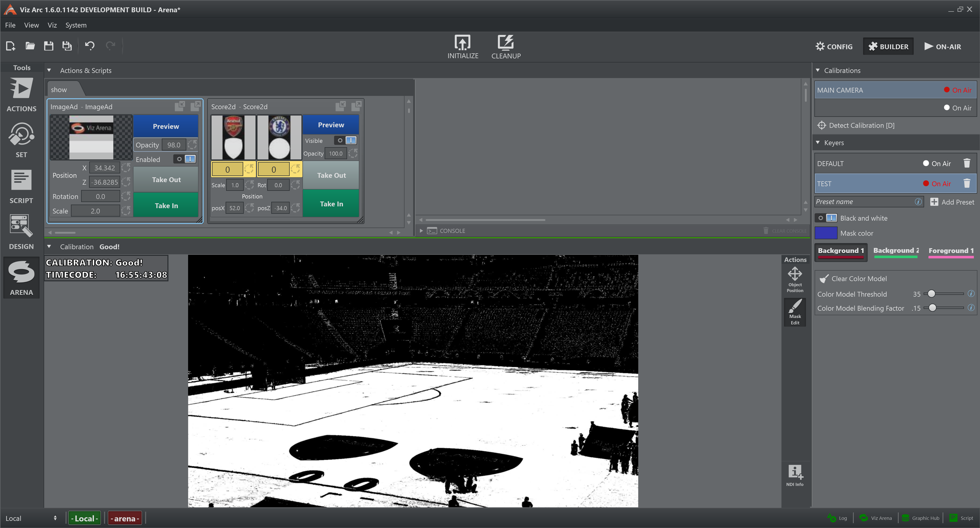Click Take In for ImageAd
Image resolution: width=980 pixels, height=528 pixels.
coord(166,206)
